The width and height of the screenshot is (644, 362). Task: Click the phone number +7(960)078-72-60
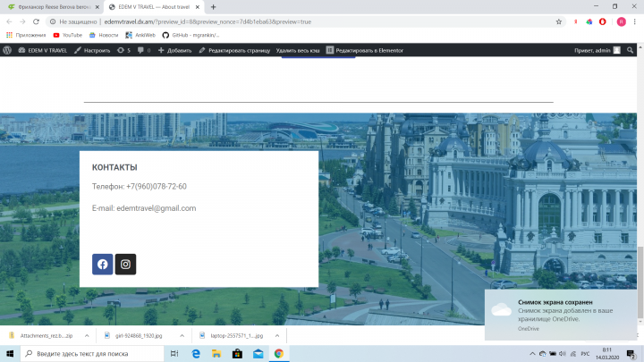(157, 186)
